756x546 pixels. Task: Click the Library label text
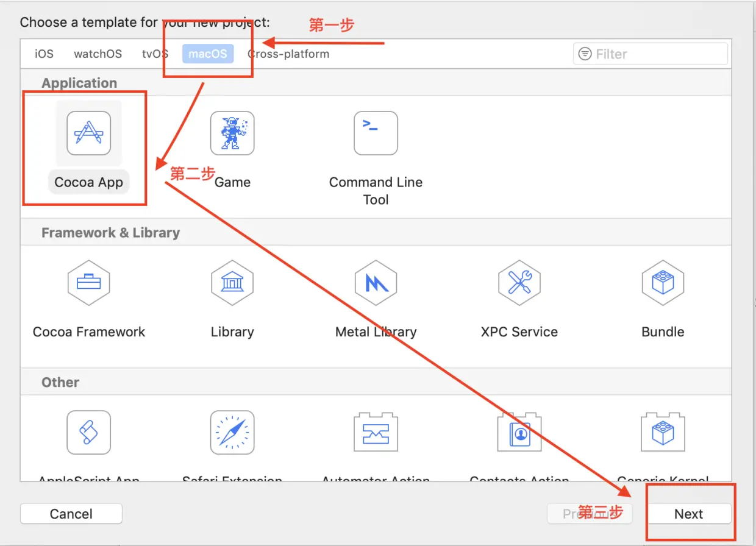[x=232, y=332]
